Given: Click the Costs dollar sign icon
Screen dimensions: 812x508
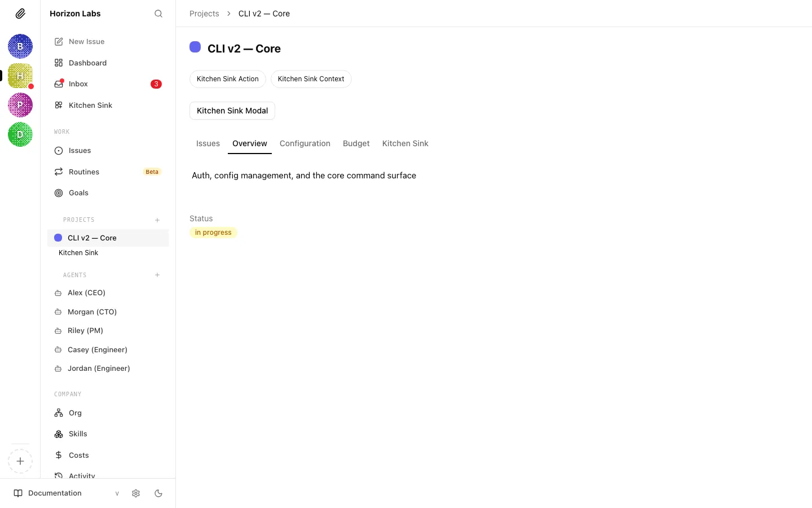Looking at the screenshot, I should tap(59, 456).
